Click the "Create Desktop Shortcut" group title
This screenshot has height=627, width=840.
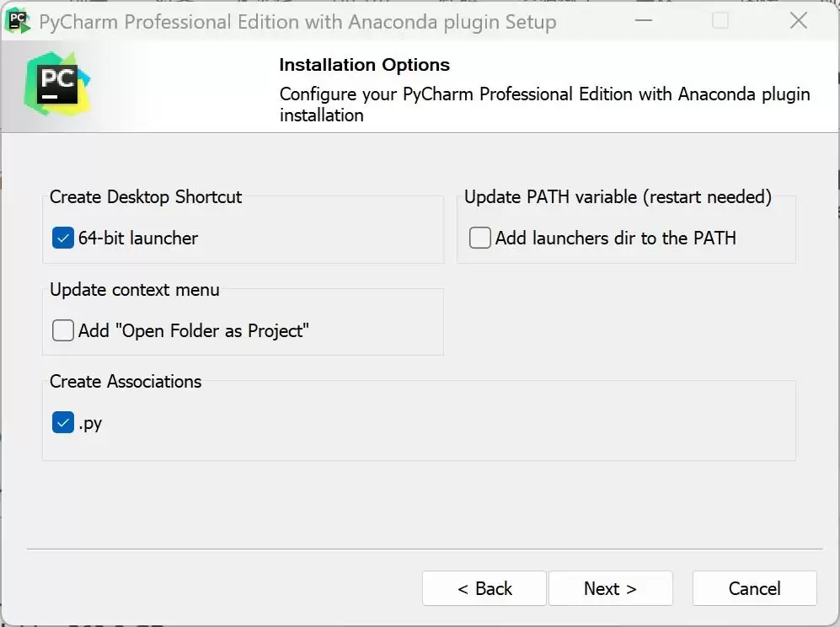click(x=146, y=196)
